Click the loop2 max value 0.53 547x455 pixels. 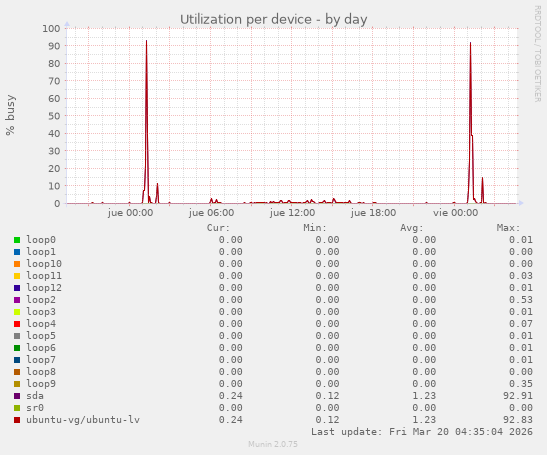click(x=521, y=300)
